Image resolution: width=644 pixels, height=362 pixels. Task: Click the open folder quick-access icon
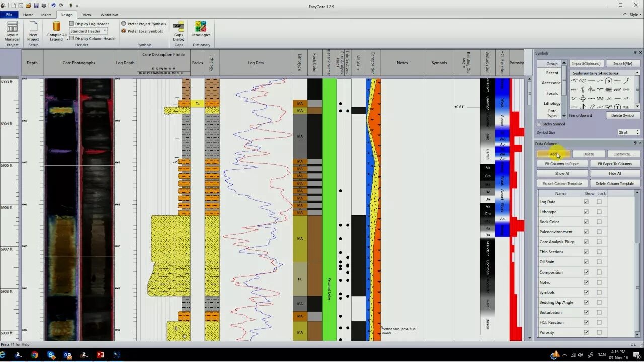point(29,5)
